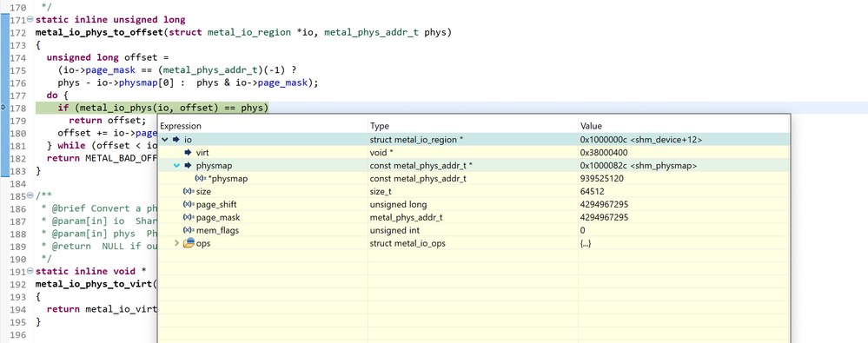Click page_mask on line 175

110,70
